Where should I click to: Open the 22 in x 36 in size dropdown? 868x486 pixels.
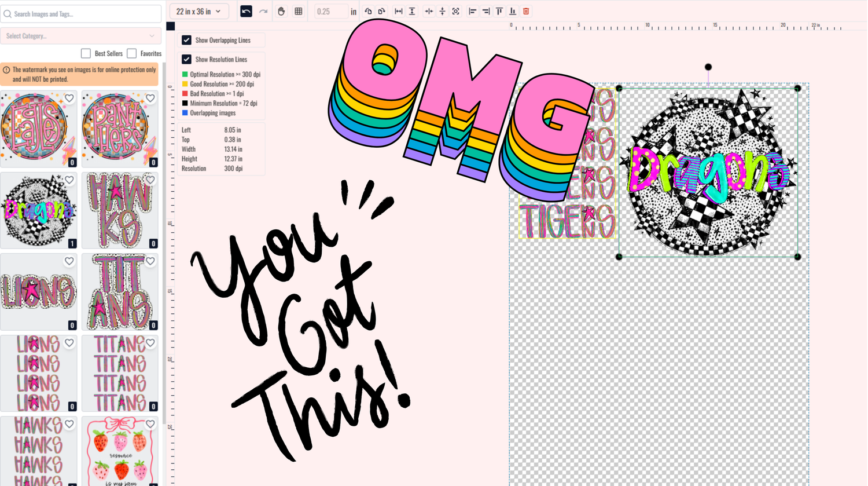[198, 12]
